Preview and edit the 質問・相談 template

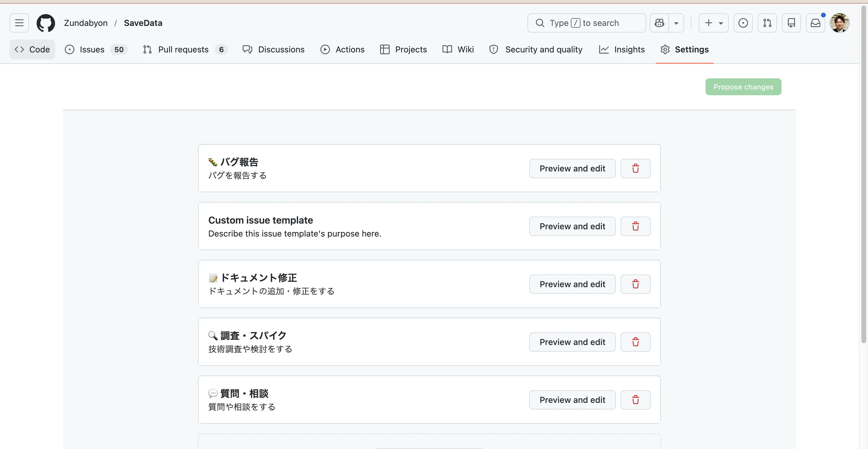pos(572,400)
